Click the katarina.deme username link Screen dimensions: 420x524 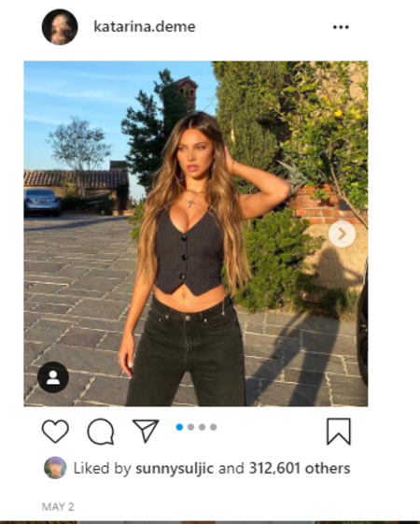pos(145,27)
